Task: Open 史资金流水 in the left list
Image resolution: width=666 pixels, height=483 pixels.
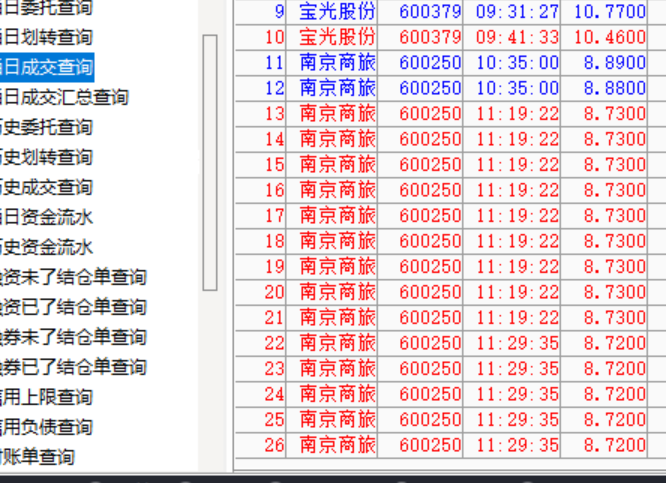Action: point(46,247)
